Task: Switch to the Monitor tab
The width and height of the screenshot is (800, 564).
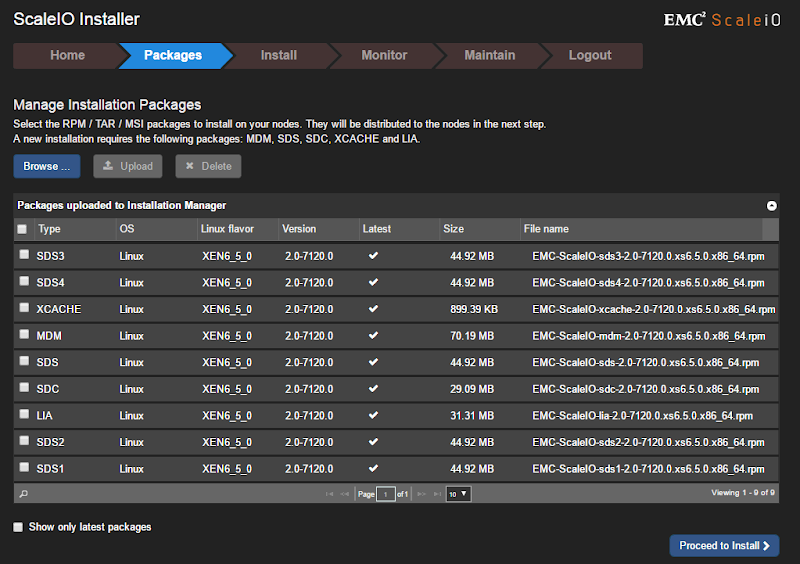Action: pos(384,55)
